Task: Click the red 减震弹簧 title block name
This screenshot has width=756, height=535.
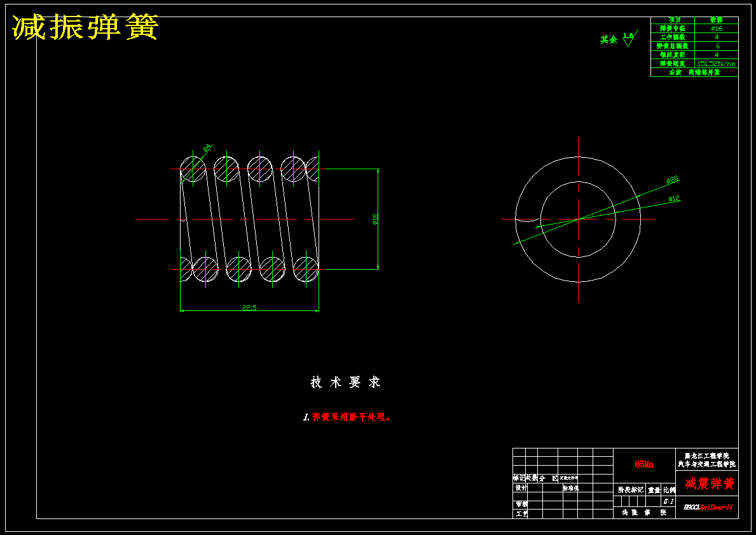Action: [710, 483]
